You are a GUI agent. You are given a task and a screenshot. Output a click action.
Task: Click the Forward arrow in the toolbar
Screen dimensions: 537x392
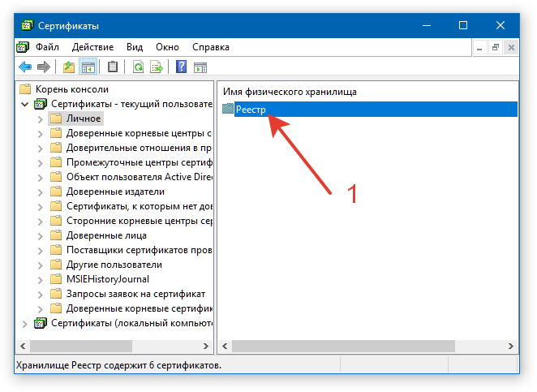click(x=43, y=67)
